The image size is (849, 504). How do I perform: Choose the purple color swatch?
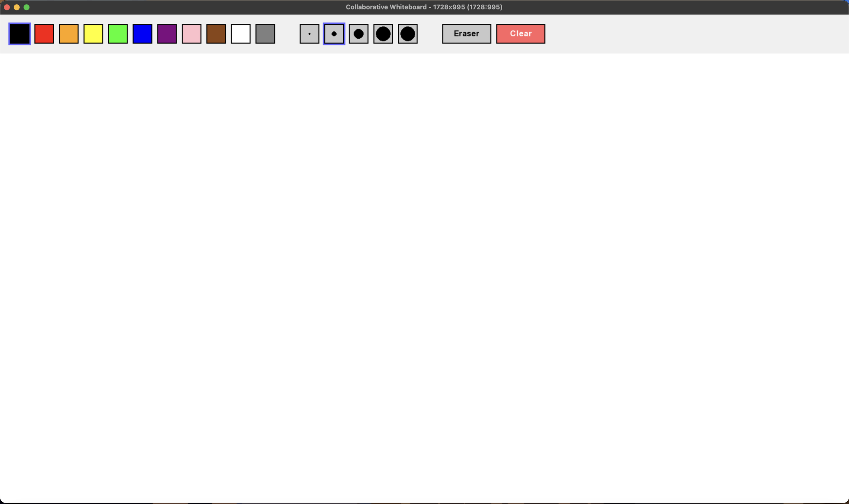(167, 34)
